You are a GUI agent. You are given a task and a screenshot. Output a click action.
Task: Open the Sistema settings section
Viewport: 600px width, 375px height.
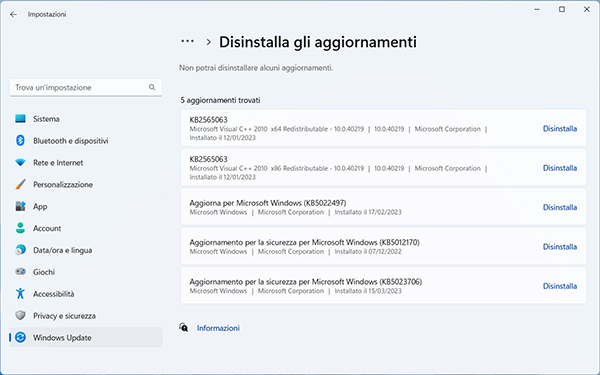click(x=86, y=119)
